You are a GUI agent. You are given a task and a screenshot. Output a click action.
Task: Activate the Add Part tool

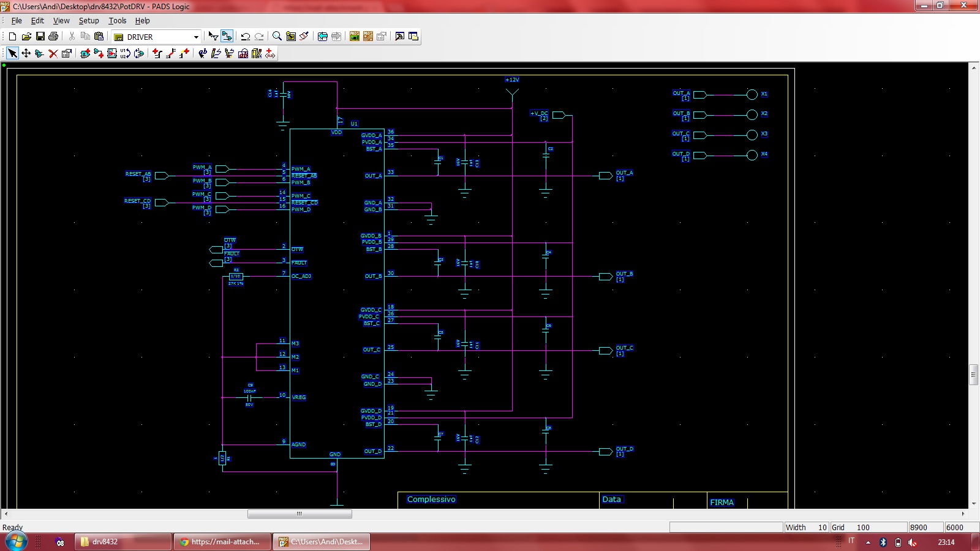tap(85, 54)
